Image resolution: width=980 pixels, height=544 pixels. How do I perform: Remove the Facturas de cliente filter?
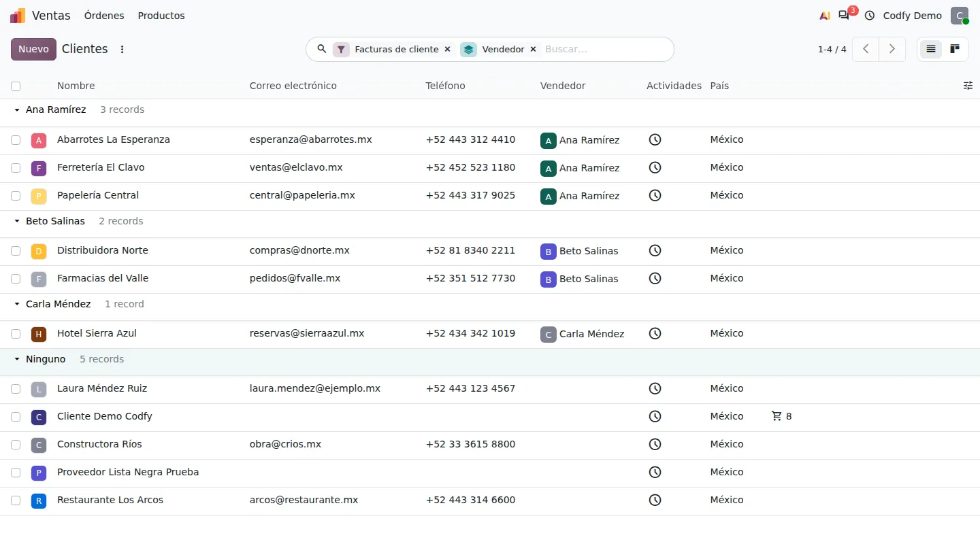(447, 49)
